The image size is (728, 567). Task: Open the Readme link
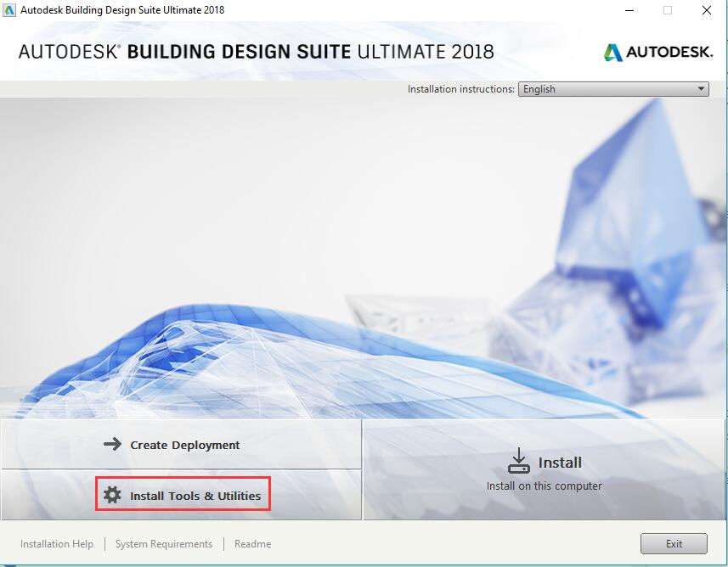[252, 544]
